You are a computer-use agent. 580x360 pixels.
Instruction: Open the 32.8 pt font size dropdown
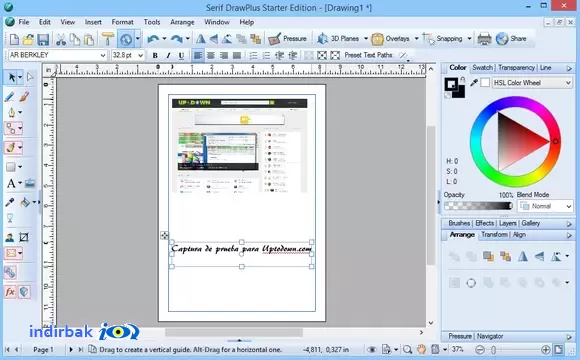pos(141,55)
